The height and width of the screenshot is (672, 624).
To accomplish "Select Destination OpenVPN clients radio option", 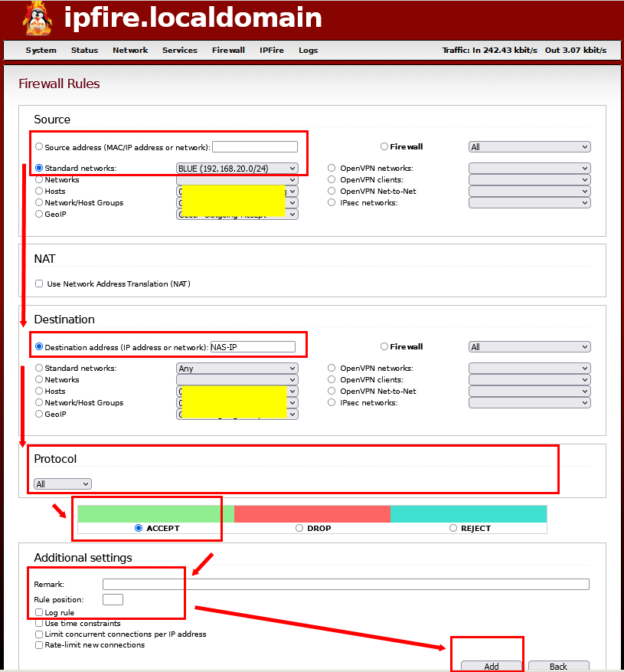I will [x=332, y=379].
